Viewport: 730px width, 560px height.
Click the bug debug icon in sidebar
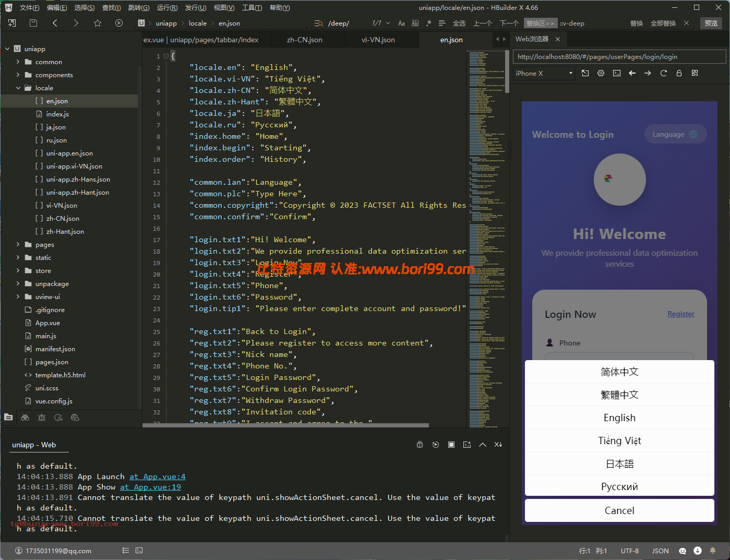42,418
